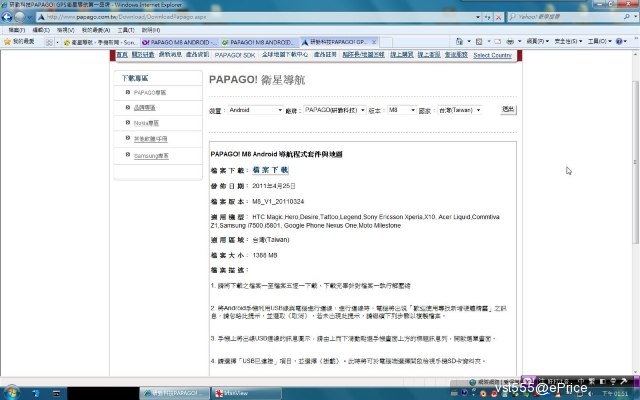Open the version dropdown showing M8
The width and height of the screenshot is (640, 400).
click(x=402, y=110)
